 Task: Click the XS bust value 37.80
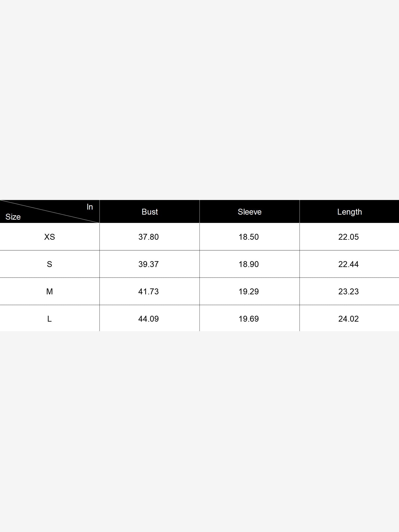[x=148, y=237]
